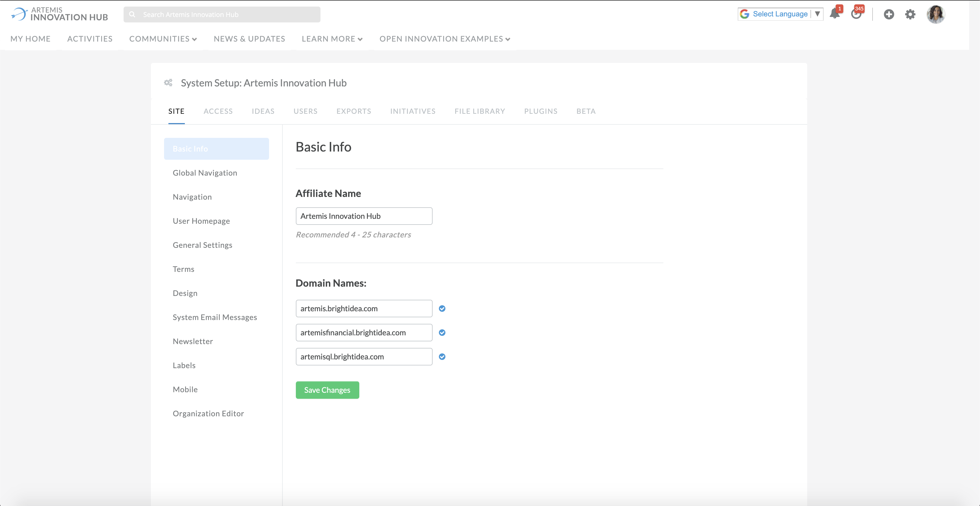Click the Save Changes button
Viewport: 980px width, 506px height.
(327, 390)
